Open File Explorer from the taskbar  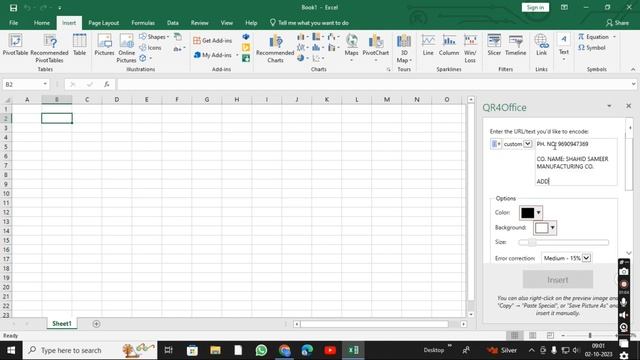216,350
